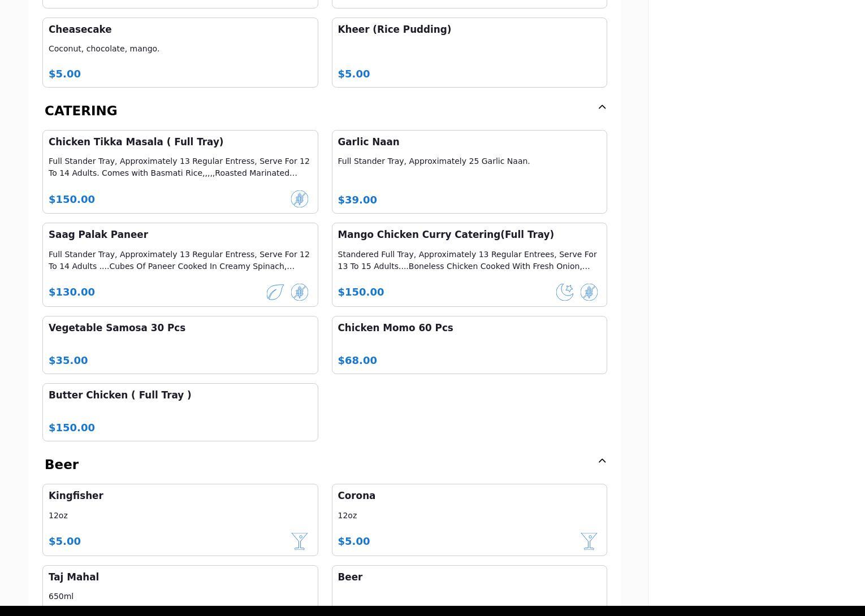This screenshot has width=865, height=616.
Task: Collapse the Beer section chevron
Action: [x=602, y=461]
